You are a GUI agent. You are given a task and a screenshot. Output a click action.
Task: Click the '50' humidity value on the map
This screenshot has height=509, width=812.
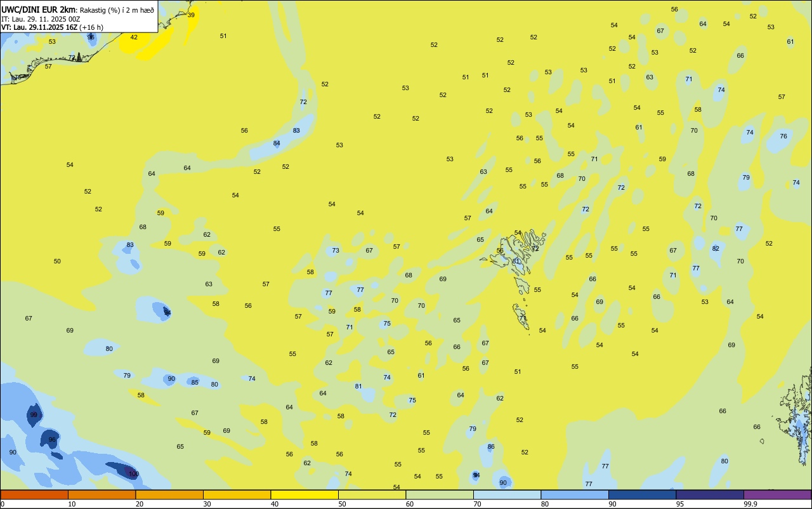(x=57, y=261)
